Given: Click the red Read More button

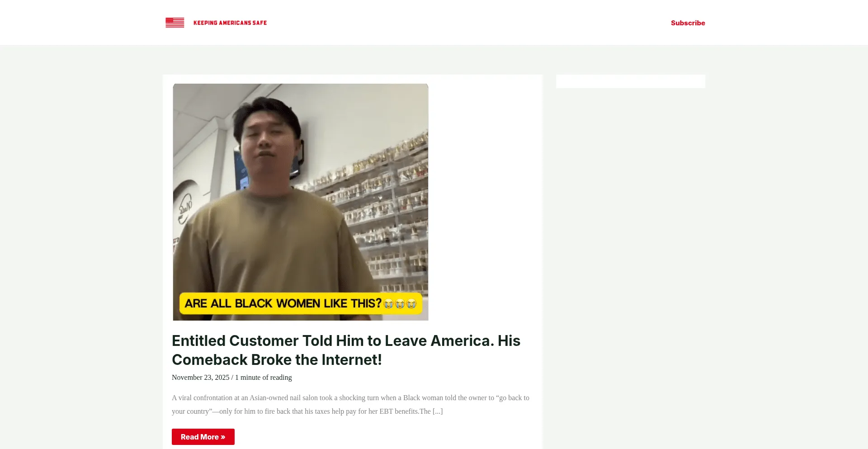Looking at the screenshot, I should pyautogui.click(x=203, y=437).
